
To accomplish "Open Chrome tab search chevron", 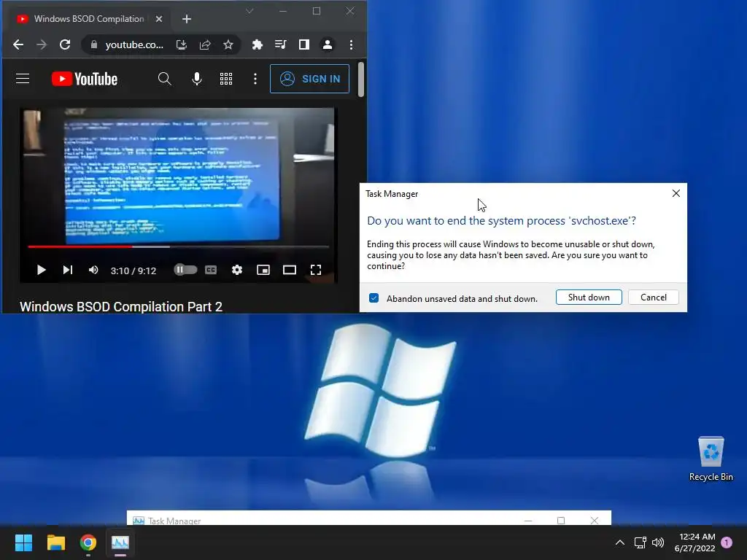I will pyautogui.click(x=249, y=11).
